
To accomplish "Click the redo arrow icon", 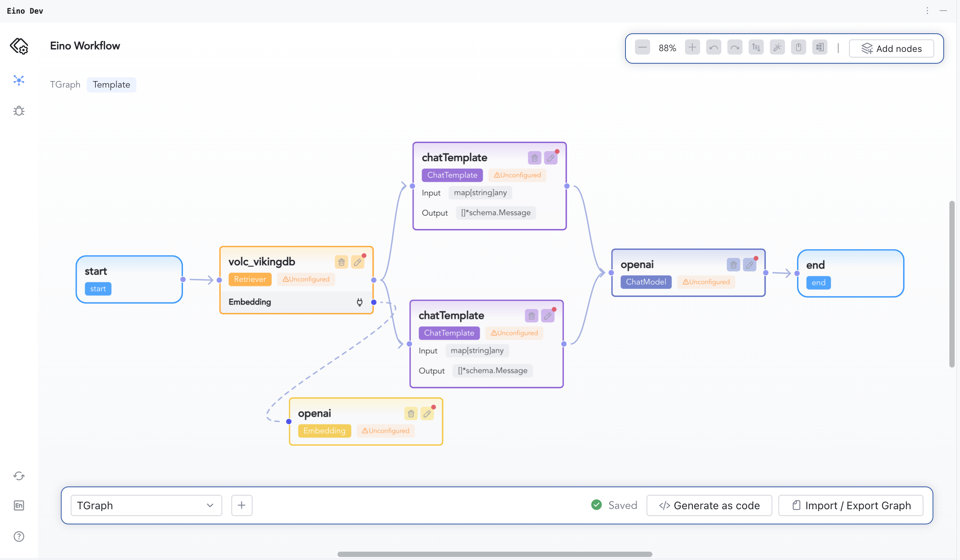I will click(735, 48).
